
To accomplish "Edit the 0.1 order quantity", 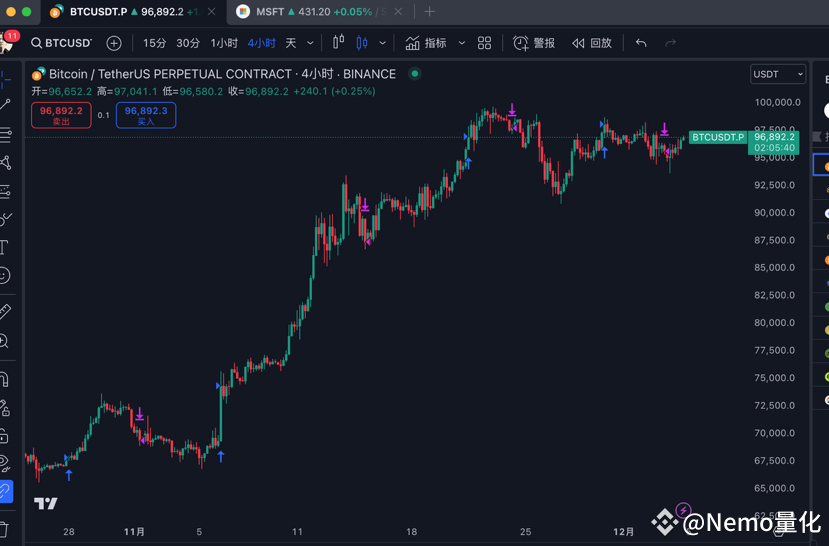I will click(x=104, y=115).
